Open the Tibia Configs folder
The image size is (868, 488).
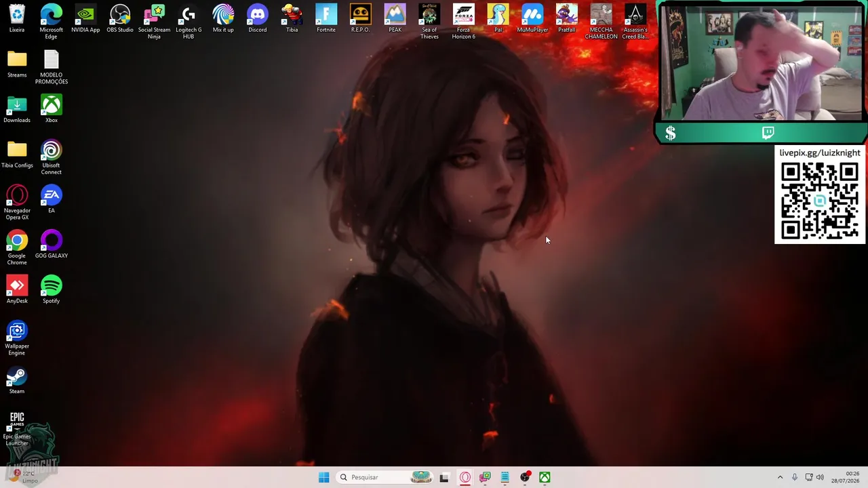[x=17, y=154]
